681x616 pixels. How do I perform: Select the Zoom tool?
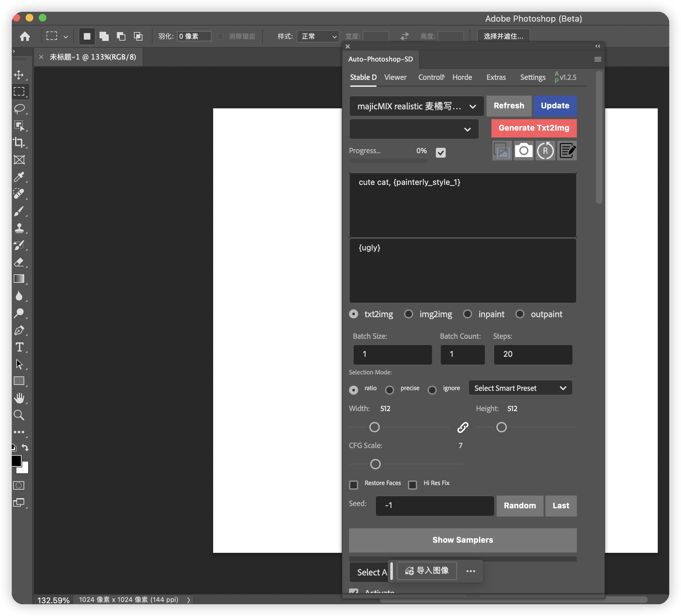(x=19, y=415)
